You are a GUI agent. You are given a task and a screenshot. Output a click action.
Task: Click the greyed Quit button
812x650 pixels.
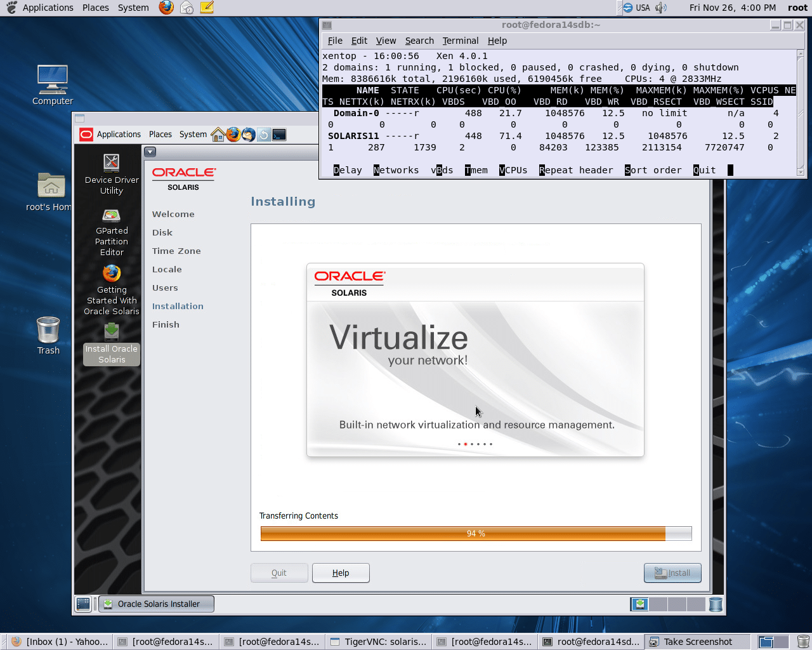[x=279, y=573]
